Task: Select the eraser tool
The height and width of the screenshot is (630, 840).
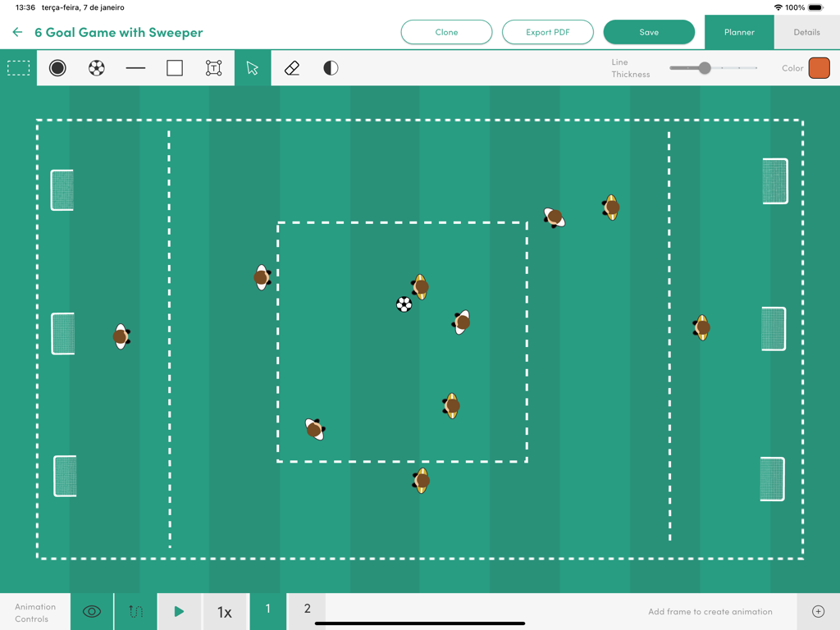Action: tap(291, 68)
